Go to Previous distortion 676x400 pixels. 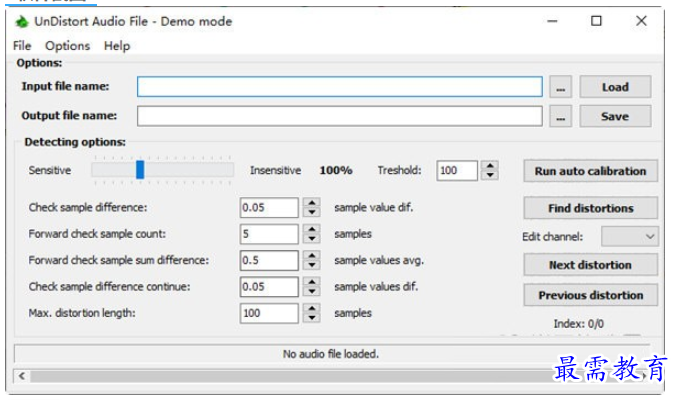coord(591,295)
